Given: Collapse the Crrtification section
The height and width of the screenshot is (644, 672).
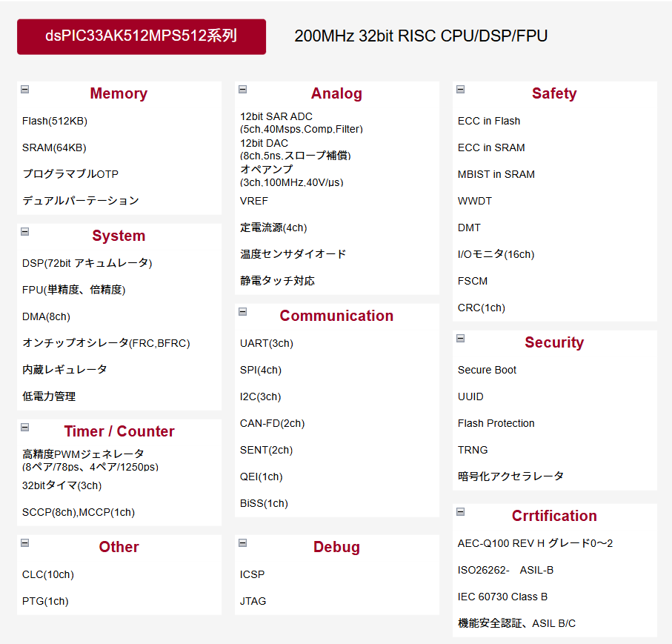Looking at the screenshot, I should tap(460, 512).
